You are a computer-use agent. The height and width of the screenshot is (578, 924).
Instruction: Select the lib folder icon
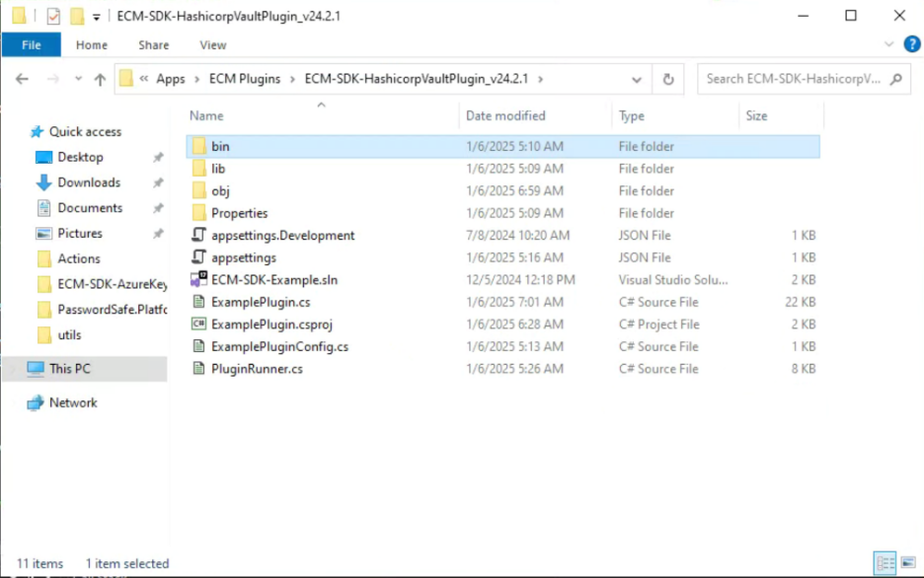pos(199,169)
